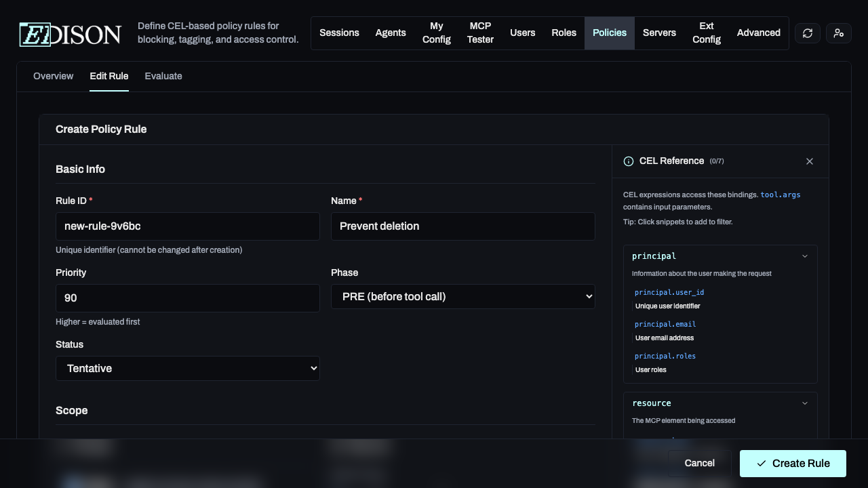Open the Status dropdown
Screen dimensions: 868x488
coord(187,369)
